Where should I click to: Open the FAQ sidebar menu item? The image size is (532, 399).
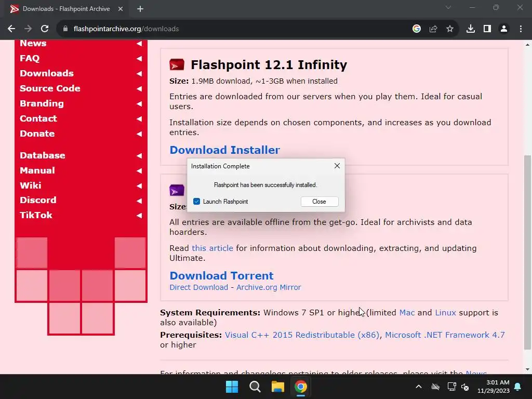(30, 58)
